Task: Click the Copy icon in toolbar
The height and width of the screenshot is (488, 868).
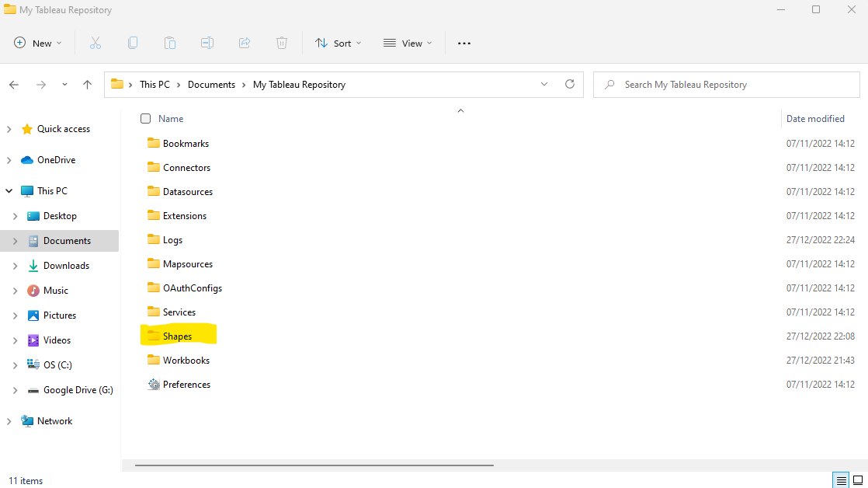Action: [x=133, y=44]
